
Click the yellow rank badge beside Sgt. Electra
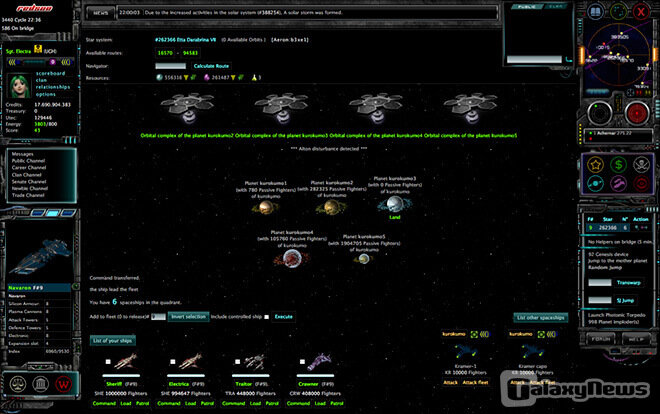[38, 49]
